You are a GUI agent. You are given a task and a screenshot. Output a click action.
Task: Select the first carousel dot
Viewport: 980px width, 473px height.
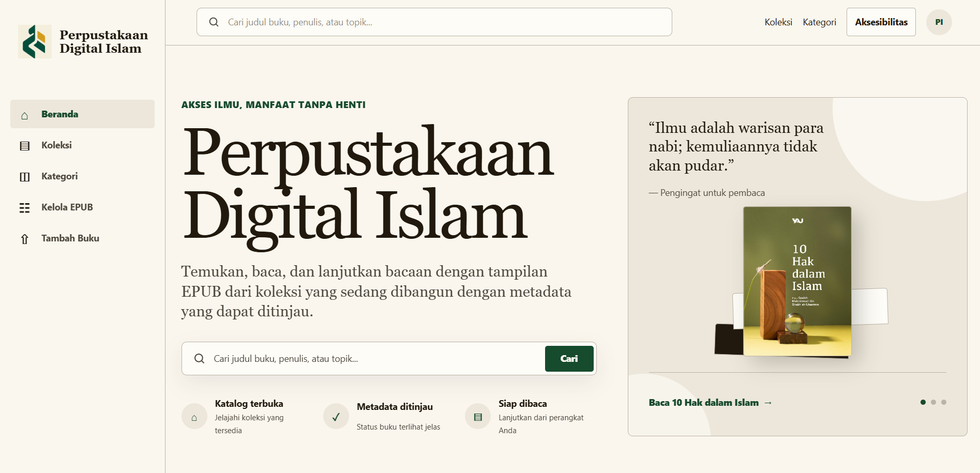(923, 402)
